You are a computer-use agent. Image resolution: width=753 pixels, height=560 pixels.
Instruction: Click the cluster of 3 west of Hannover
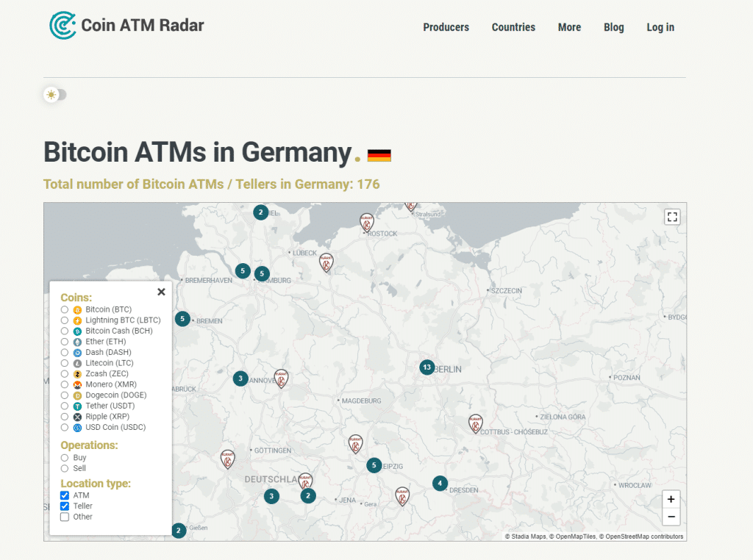240,378
